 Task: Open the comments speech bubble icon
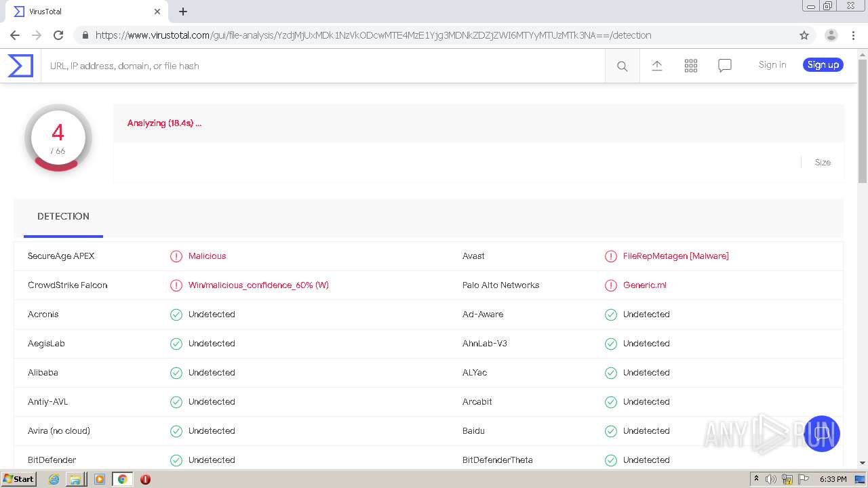[725, 66]
